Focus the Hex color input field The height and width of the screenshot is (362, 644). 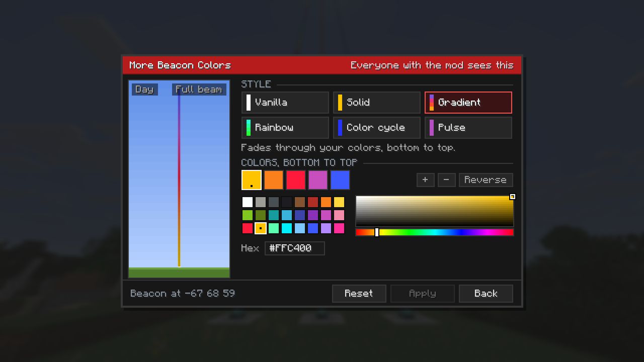(295, 248)
